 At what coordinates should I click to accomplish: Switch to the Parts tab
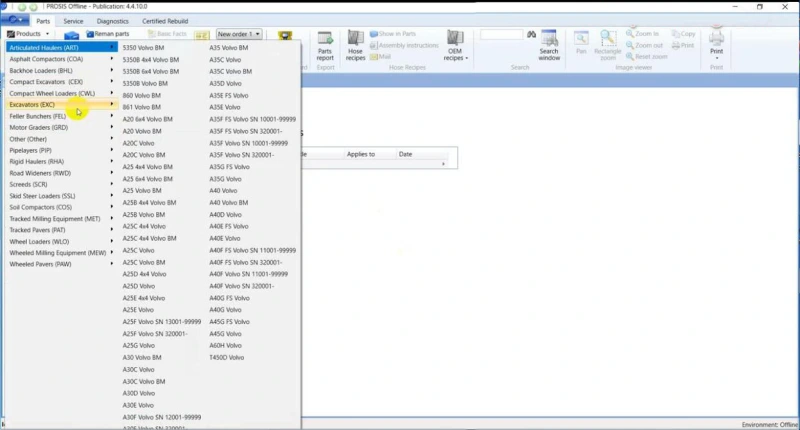pos(43,21)
